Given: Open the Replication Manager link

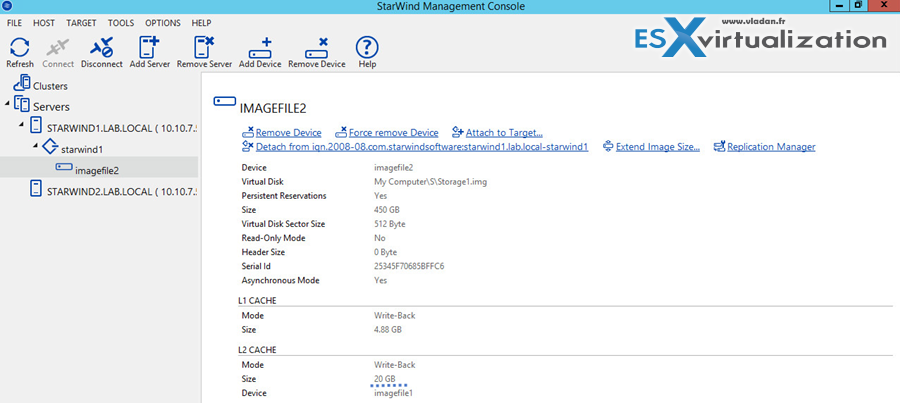Looking at the screenshot, I should [x=771, y=147].
